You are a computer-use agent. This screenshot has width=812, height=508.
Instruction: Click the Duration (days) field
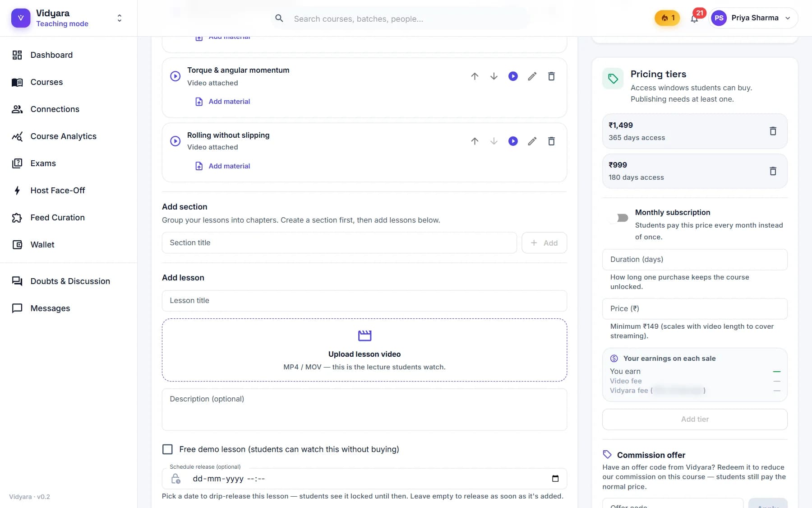coord(695,260)
